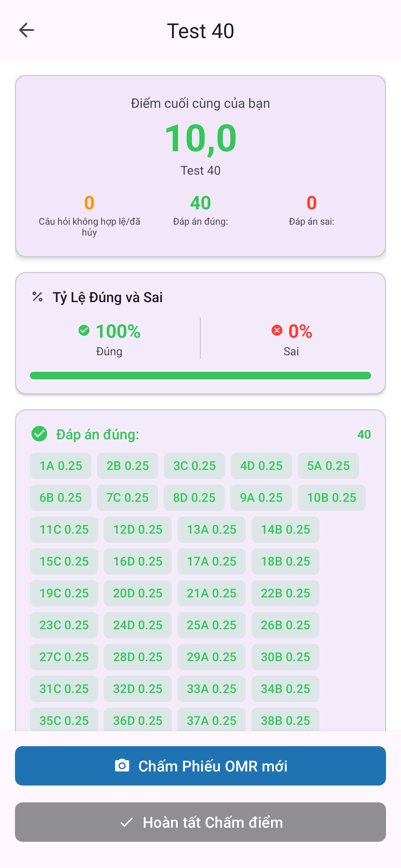Image resolution: width=401 pixels, height=868 pixels.
Task: Click the checkmark icon on finish button
Action: [126, 822]
